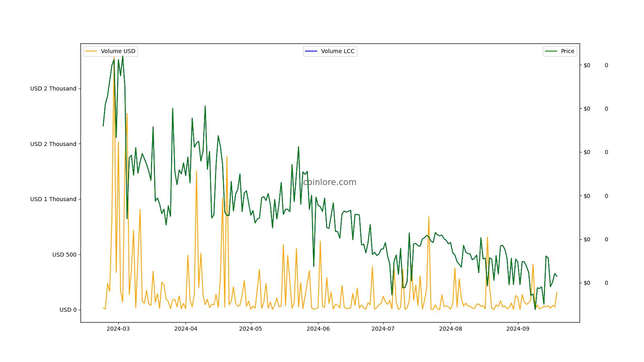This screenshot has width=644, height=362.
Task: Click the Volume USD legend entry
Action: [x=111, y=51]
